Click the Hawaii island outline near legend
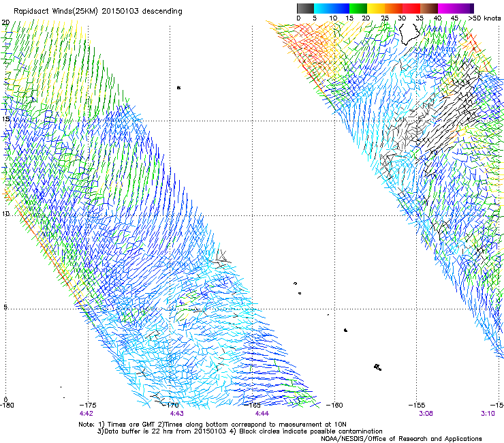The image size is (504, 443). click(x=409, y=34)
